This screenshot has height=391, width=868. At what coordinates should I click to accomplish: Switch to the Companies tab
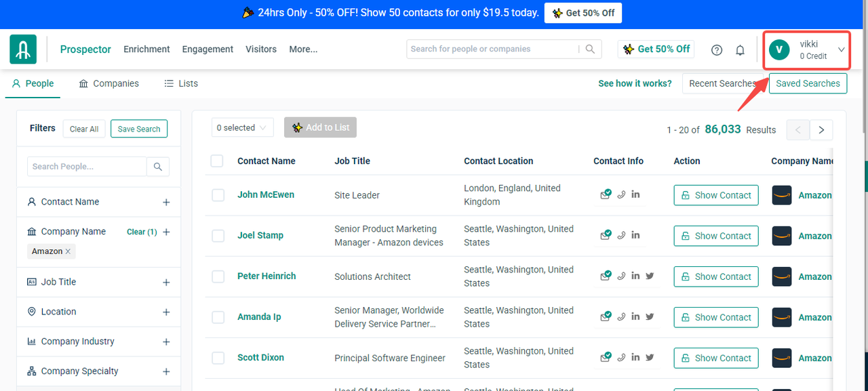coord(108,83)
